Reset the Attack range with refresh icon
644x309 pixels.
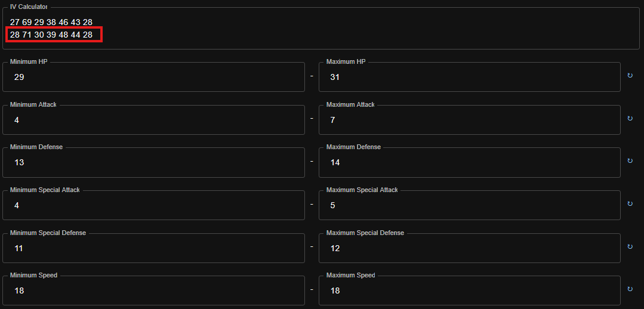tap(630, 119)
